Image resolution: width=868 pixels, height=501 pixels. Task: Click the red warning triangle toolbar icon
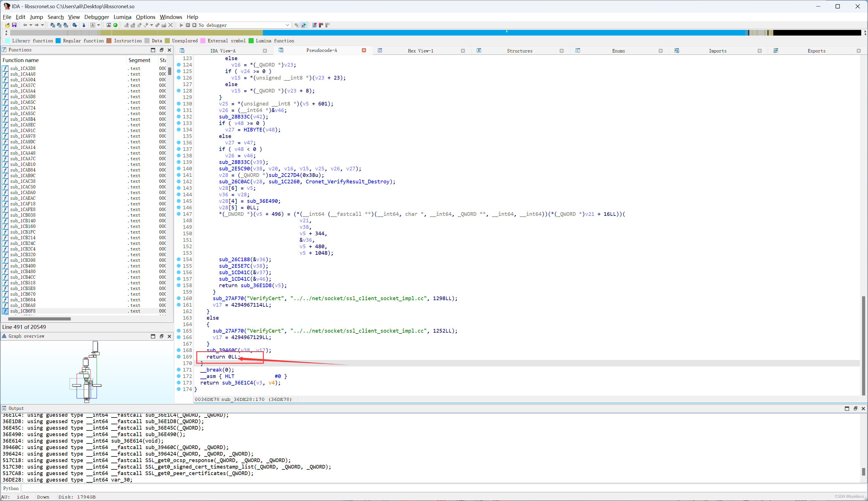(109, 25)
